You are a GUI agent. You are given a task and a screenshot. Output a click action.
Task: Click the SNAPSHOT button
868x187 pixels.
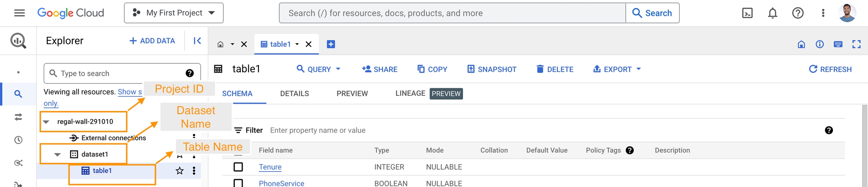pos(492,69)
